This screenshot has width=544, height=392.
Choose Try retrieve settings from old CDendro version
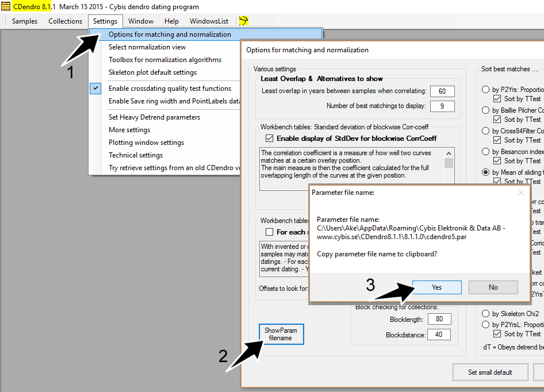[164, 168]
